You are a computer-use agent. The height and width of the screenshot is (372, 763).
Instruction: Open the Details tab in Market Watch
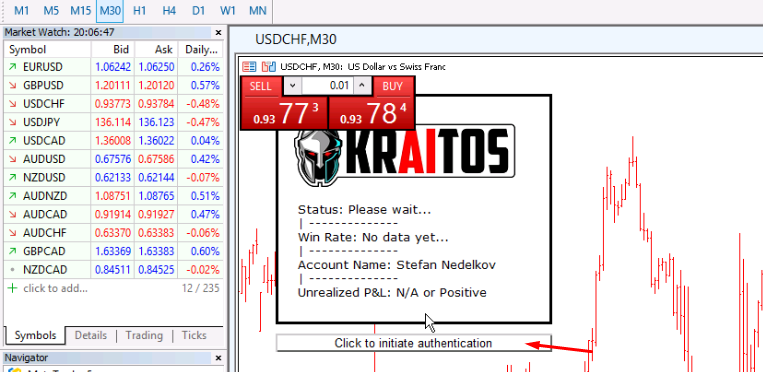pos(91,335)
